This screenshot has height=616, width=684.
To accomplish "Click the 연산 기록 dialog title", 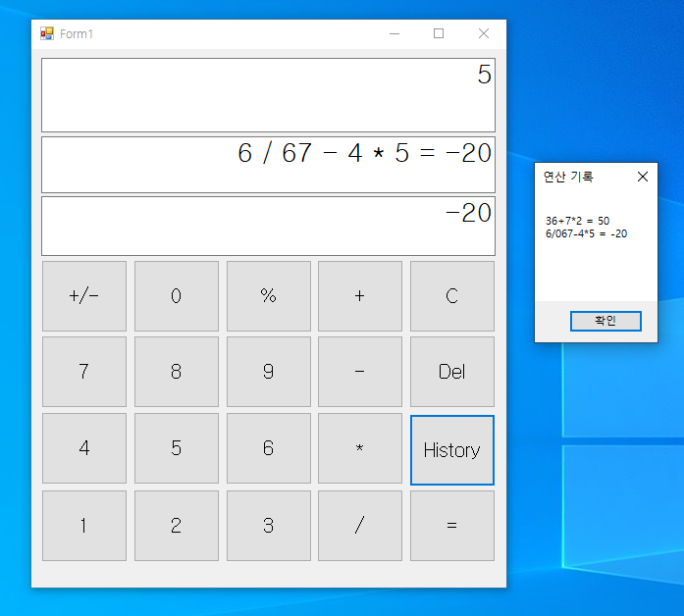I will (568, 177).
